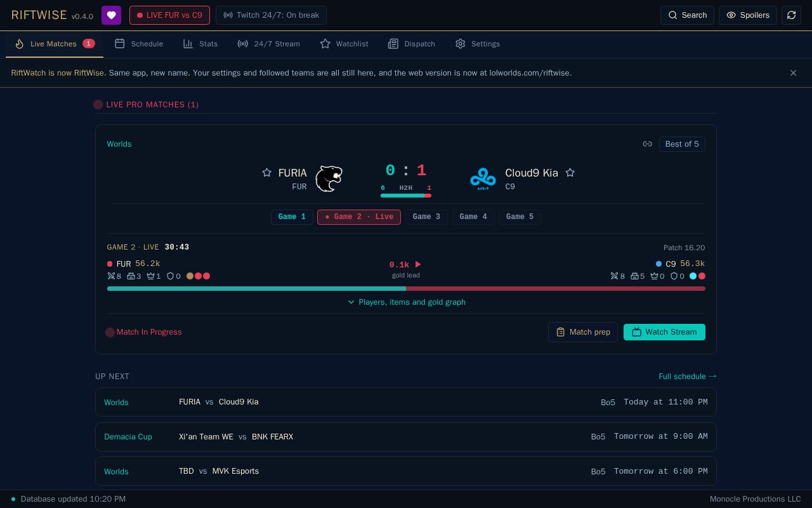
Task: Open the LIVE FUR vs C9 indicator
Action: pyautogui.click(x=169, y=15)
